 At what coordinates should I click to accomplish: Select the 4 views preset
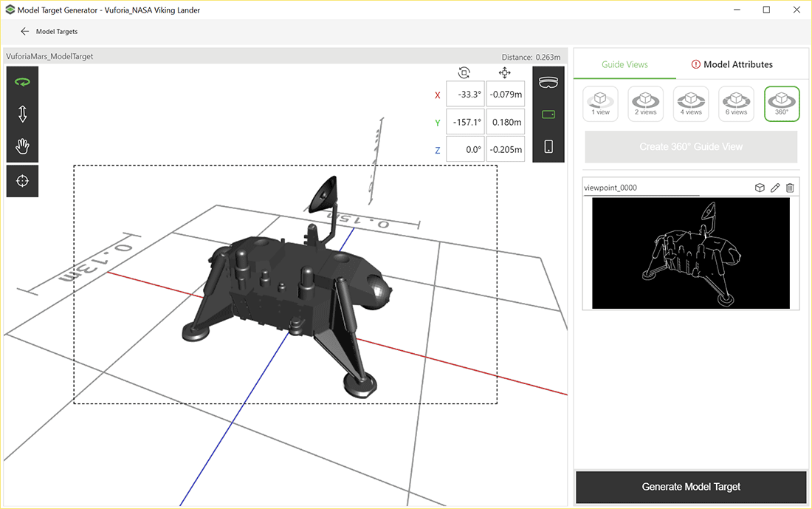691,103
